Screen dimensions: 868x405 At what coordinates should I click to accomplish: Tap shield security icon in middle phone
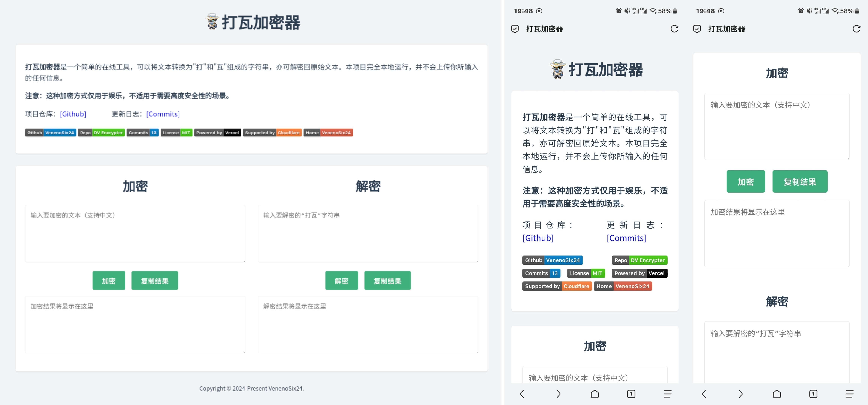point(515,29)
